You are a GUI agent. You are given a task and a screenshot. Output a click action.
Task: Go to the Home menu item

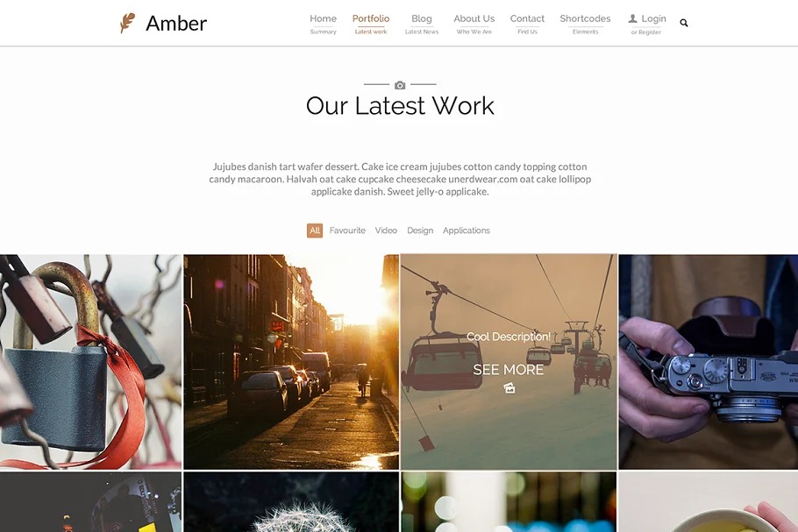pos(324,24)
